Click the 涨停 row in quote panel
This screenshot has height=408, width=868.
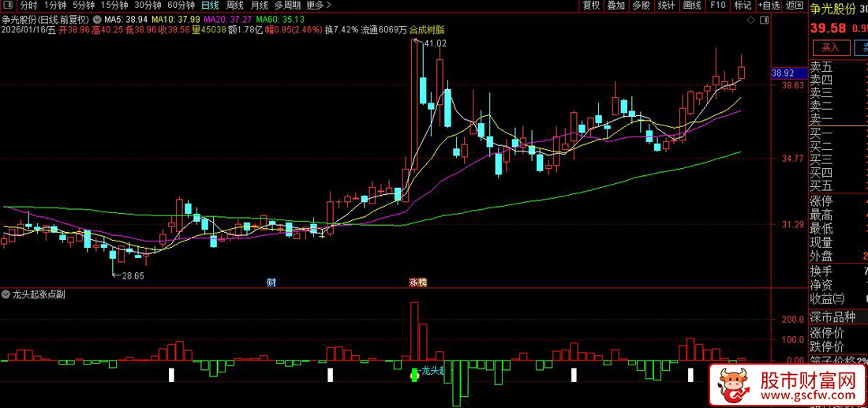[x=838, y=201]
